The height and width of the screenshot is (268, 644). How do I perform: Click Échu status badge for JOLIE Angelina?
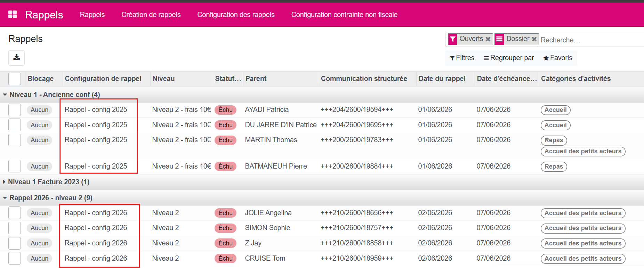coord(225,213)
